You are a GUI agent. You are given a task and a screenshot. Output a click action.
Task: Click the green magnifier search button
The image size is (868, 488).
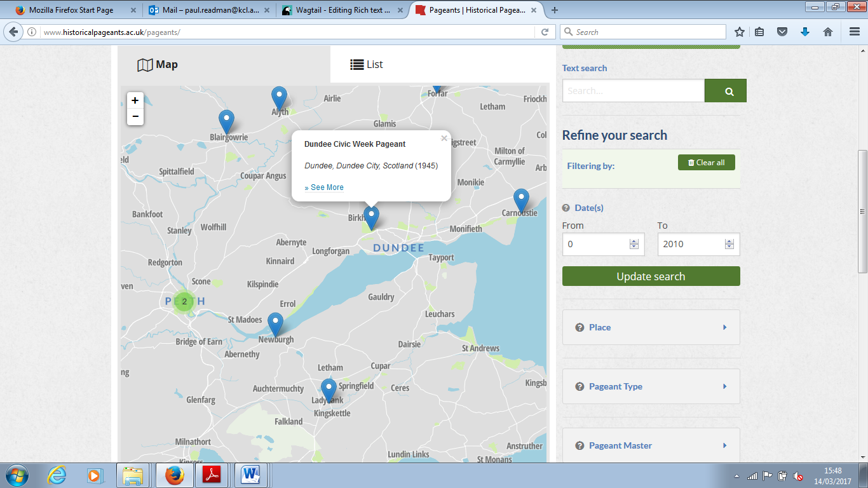point(725,91)
